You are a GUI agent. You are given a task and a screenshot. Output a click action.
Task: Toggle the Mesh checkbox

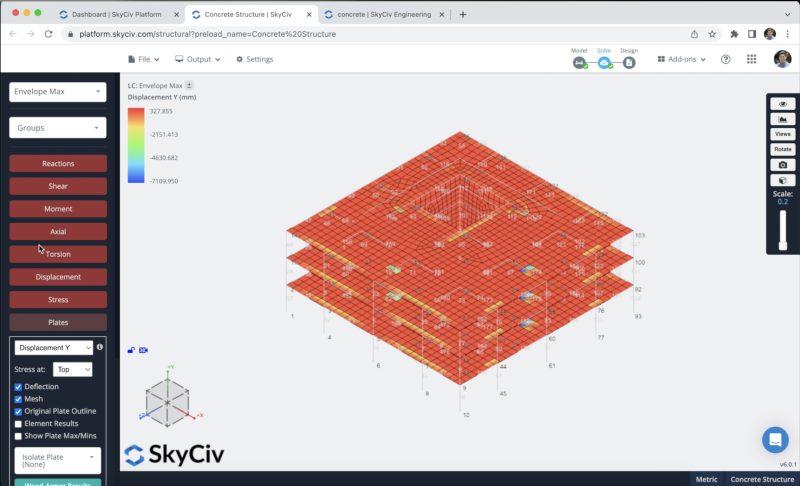coord(18,399)
